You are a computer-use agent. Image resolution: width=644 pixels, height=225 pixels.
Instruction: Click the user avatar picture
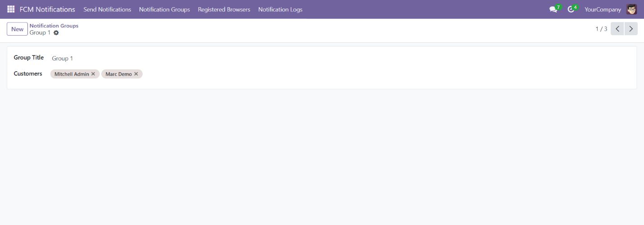[x=631, y=9]
